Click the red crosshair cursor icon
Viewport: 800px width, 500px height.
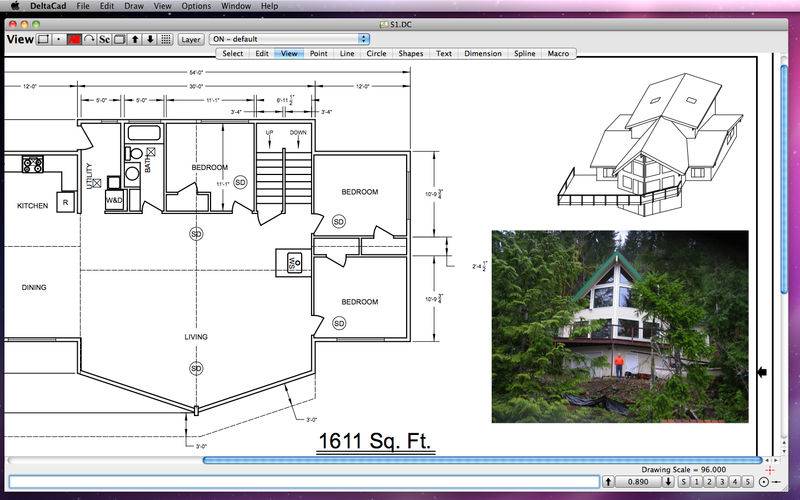pyautogui.click(x=770, y=470)
